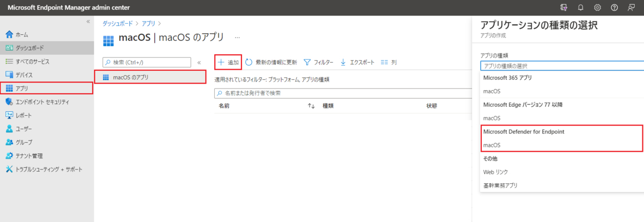Collapse the blade menu with double chevron
This screenshot has height=222, width=644.
[199, 63]
